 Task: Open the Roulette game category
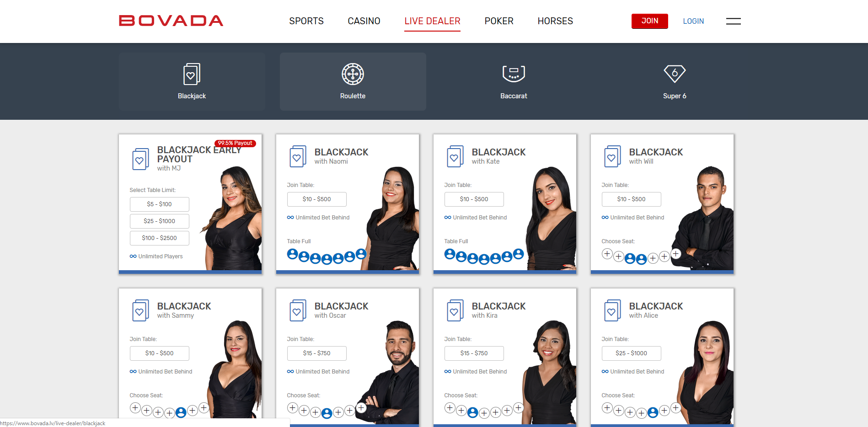click(x=353, y=81)
